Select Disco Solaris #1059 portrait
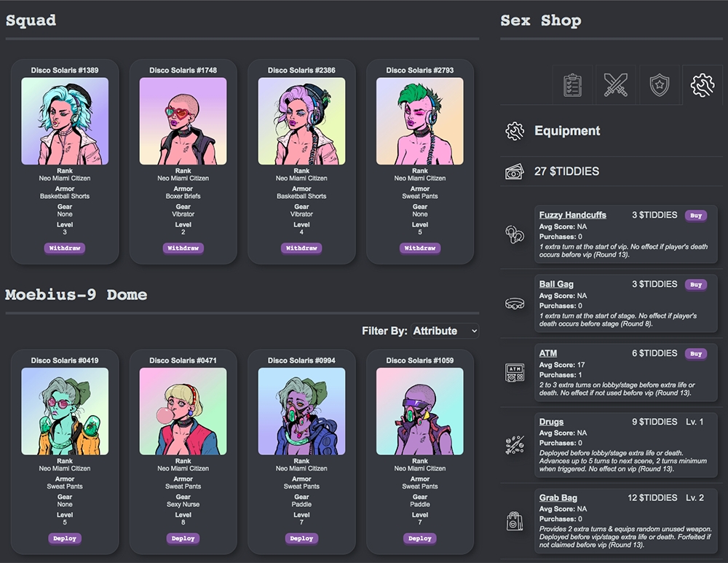Screen dimensions: 728x563 [x=420, y=412]
